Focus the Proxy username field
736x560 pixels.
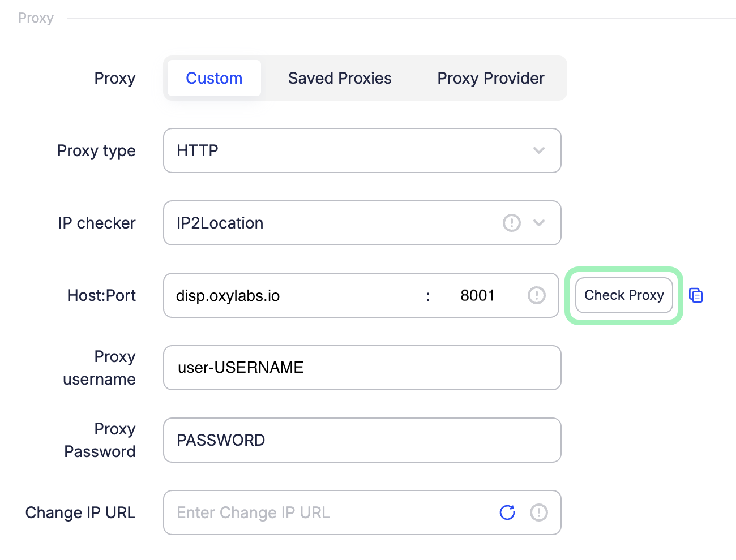[x=362, y=368]
